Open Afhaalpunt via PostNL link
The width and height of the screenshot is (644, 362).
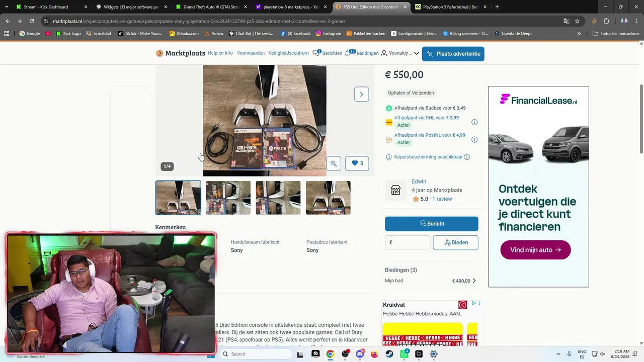430,135
